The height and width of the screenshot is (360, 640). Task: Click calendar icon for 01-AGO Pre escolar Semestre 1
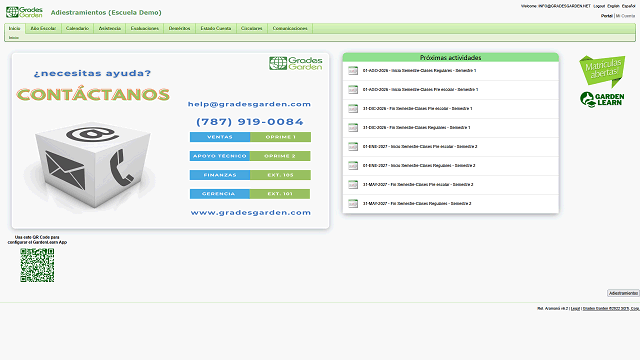tap(353, 89)
